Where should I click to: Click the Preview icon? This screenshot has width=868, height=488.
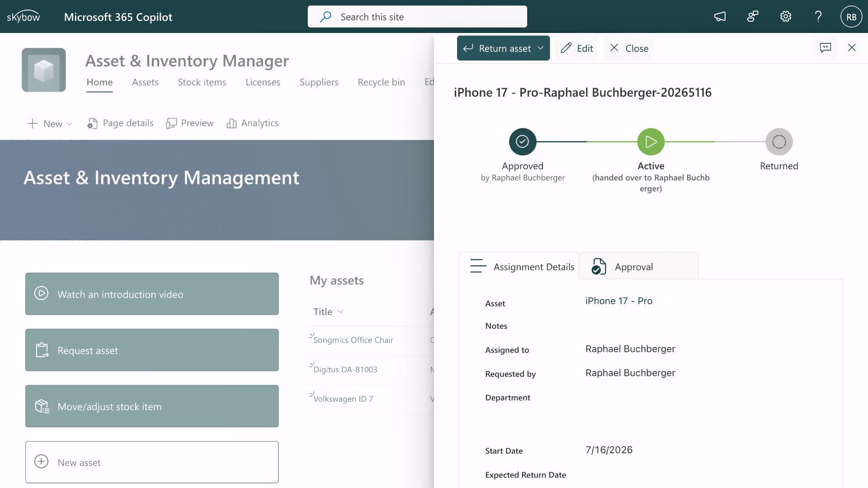point(171,123)
